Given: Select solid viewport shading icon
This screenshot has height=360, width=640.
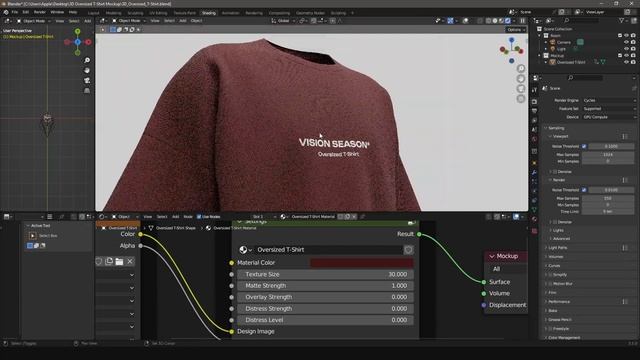Looking at the screenshot, I should point(495,20).
